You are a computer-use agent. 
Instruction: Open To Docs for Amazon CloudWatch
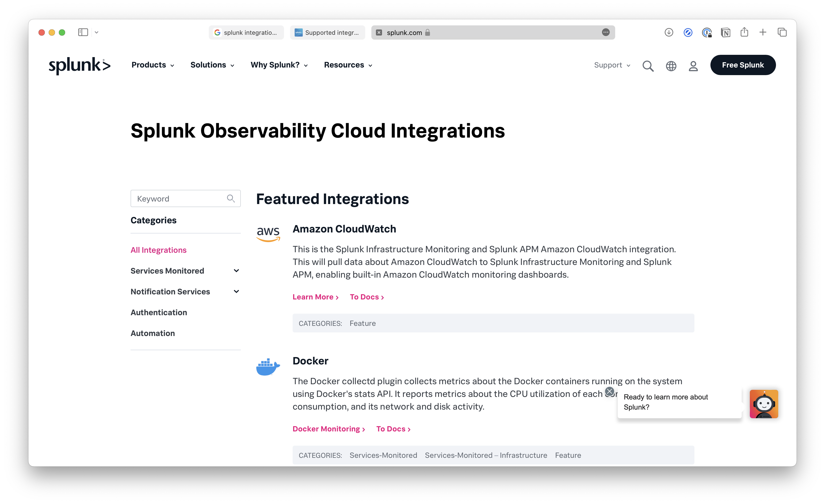click(367, 297)
